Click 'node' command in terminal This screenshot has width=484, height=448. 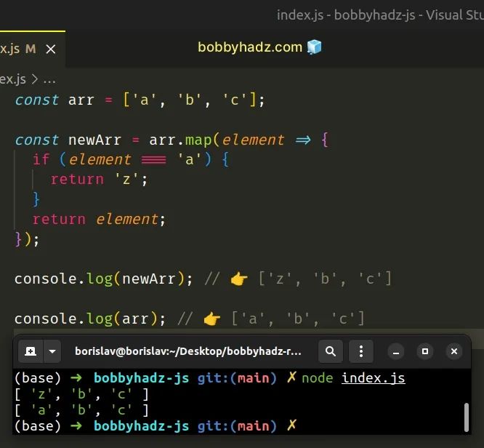[x=318, y=378]
